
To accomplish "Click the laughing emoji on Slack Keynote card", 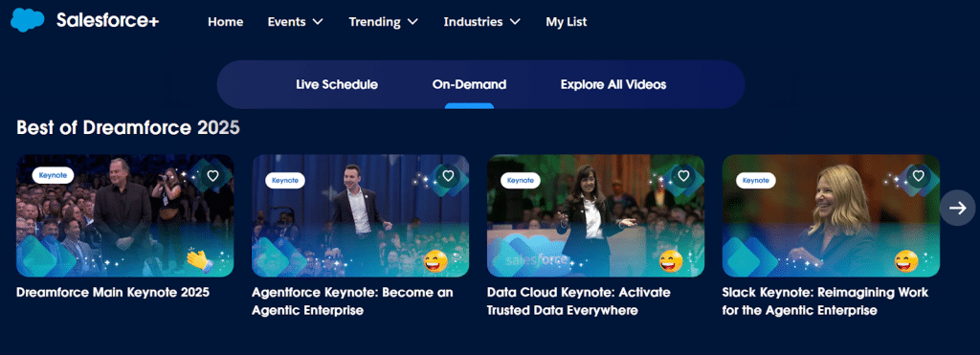I will click(x=905, y=260).
